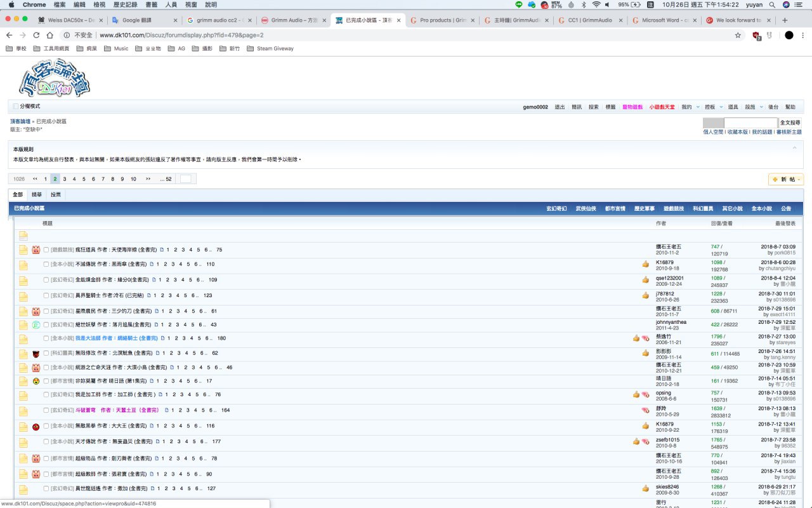Click the devil emoticon beside 無限修改 thread
The height and width of the screenshot is (508, 812).
[36, 354]
